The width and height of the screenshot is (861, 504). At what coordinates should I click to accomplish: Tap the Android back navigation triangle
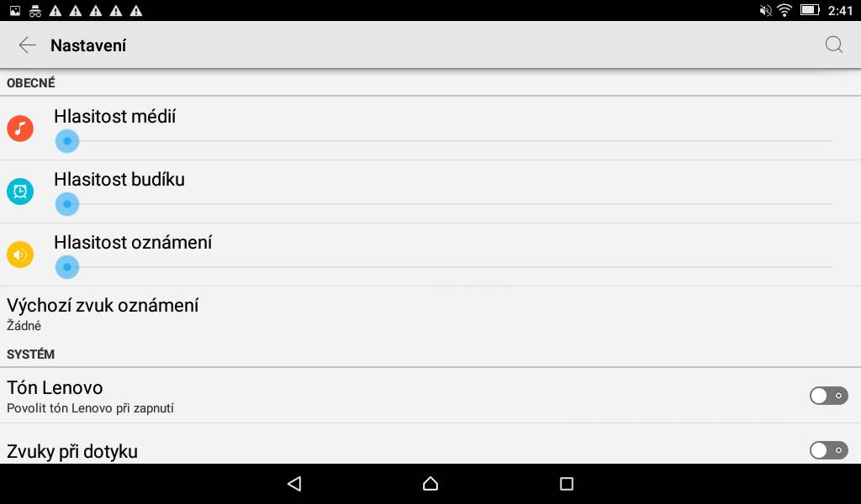tap(294, 483)
